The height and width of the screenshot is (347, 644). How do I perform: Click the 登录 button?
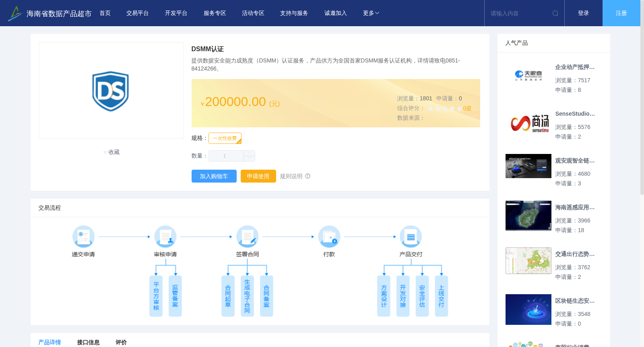pyautogui.click(x=584, y=13)
